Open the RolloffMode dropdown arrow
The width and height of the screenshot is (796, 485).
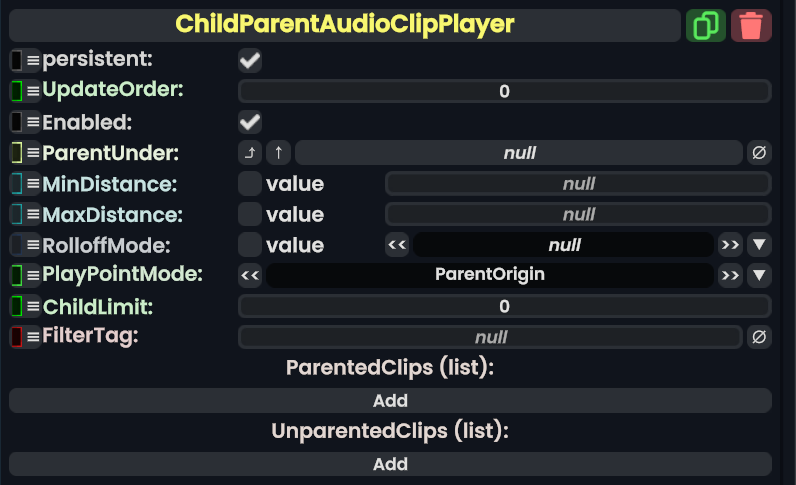[759, 245]
